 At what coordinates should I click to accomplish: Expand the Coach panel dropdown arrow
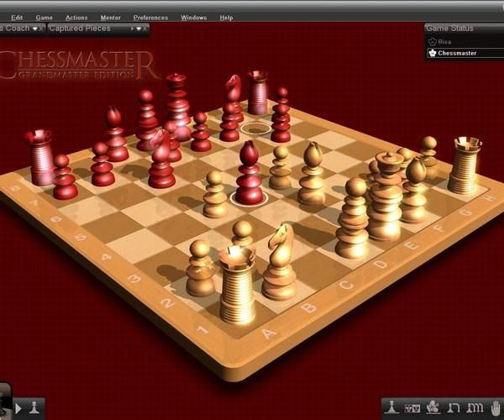(x=34, y=29)
